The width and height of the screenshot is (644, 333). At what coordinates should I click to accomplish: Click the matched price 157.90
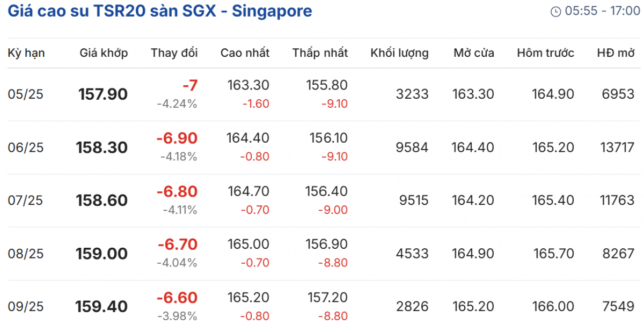click(103, 94)
